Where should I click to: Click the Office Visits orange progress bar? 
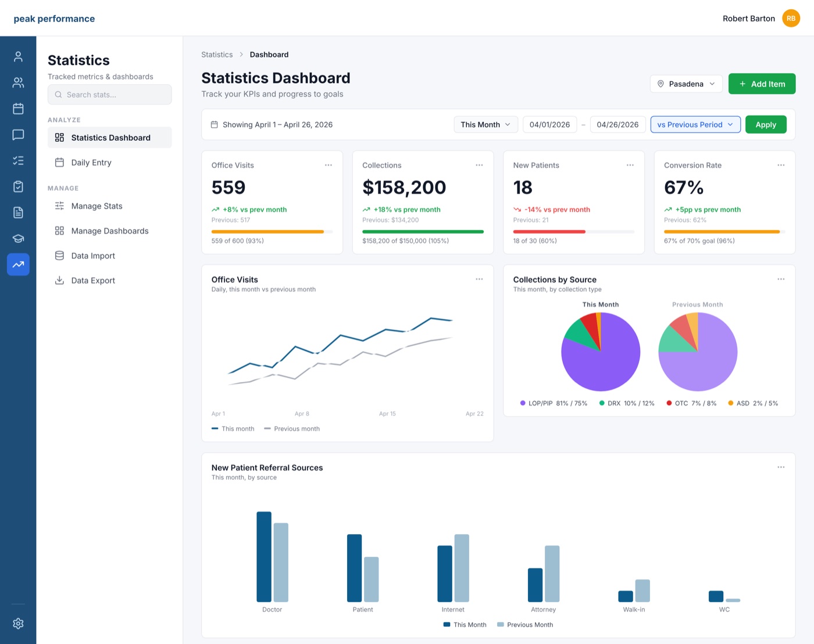267,232
